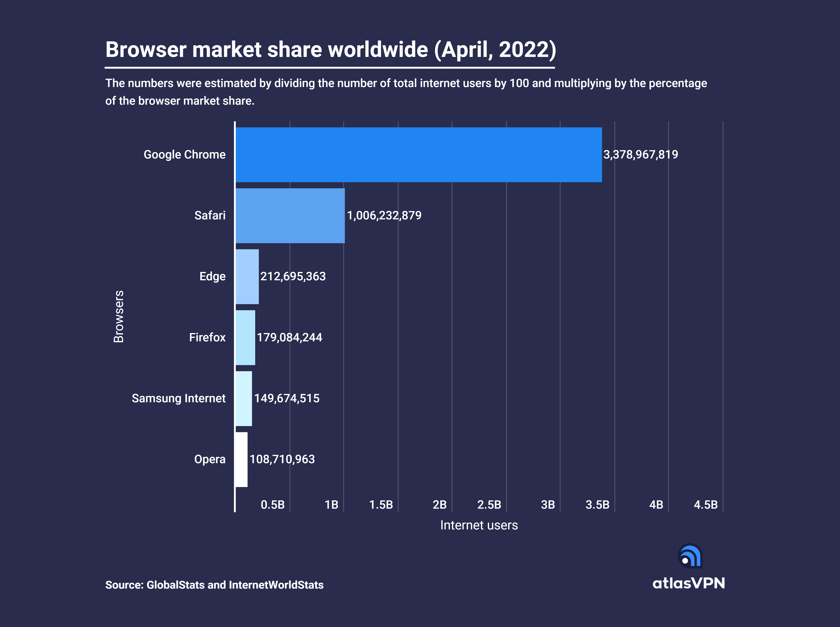Image resolution: width=840 pixels, height=627 pixels.
Task: Click the Samsung Internet bar
Action: coord(244,398)
